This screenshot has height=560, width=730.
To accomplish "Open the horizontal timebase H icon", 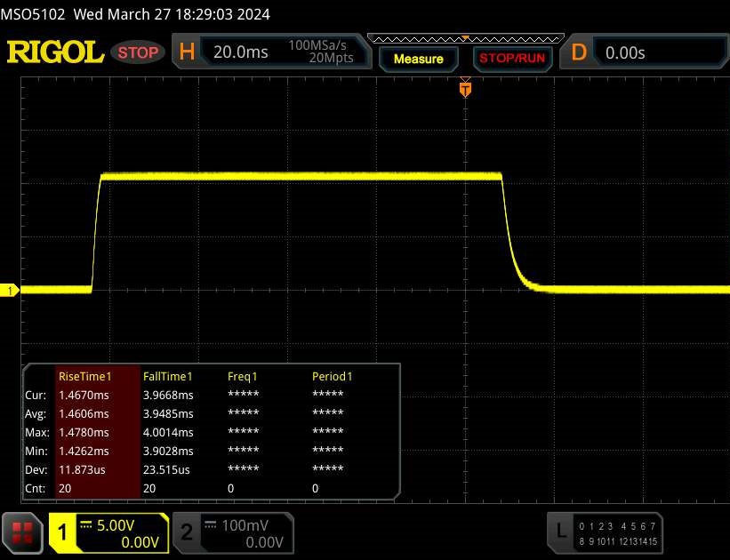I will [187, 52].
